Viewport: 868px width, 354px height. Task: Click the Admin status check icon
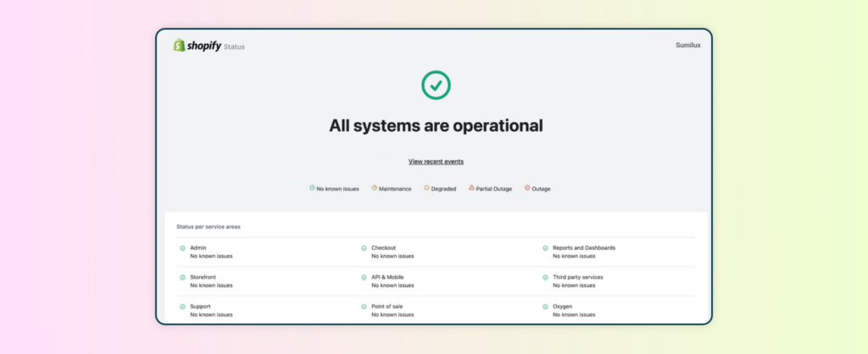tap(182, 248)
